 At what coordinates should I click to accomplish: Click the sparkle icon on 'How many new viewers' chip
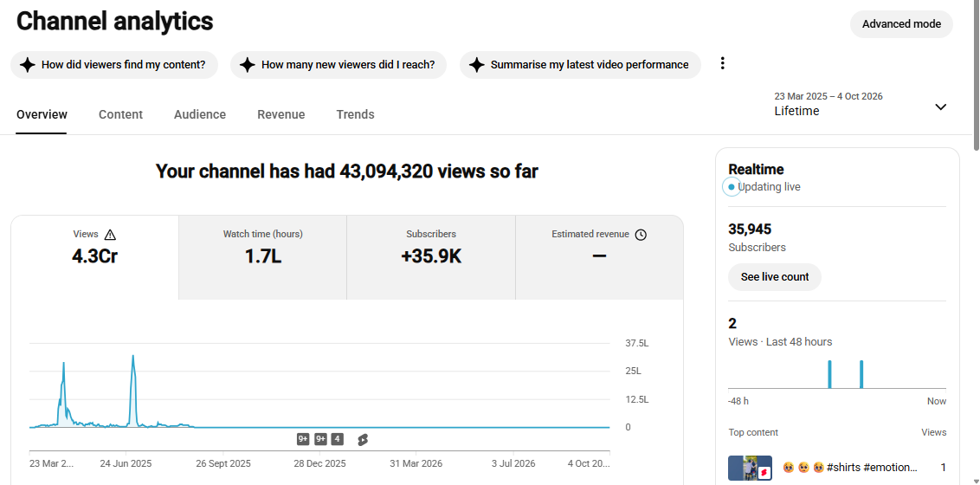[247, 65]
